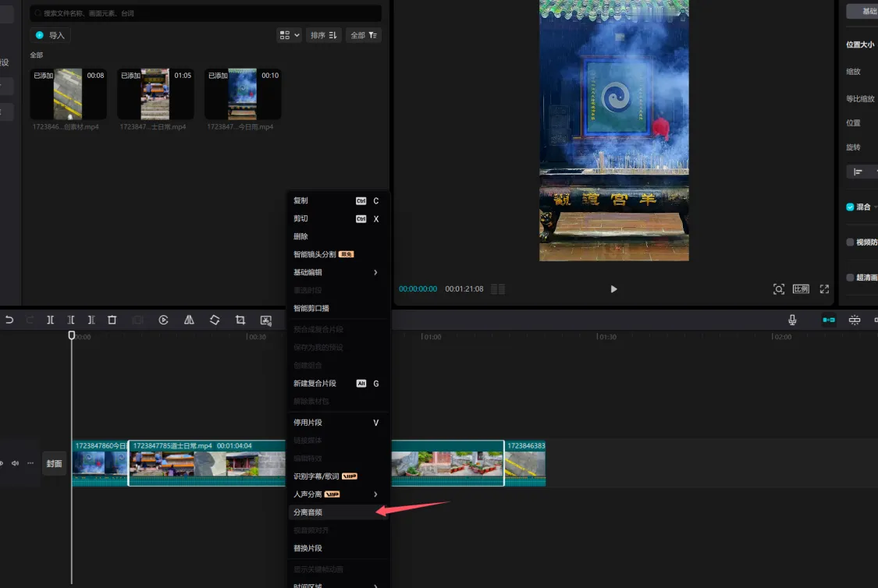Click the delete trash icon in timeline toolbar
878x588 pixels.
[x=112, y=320]
